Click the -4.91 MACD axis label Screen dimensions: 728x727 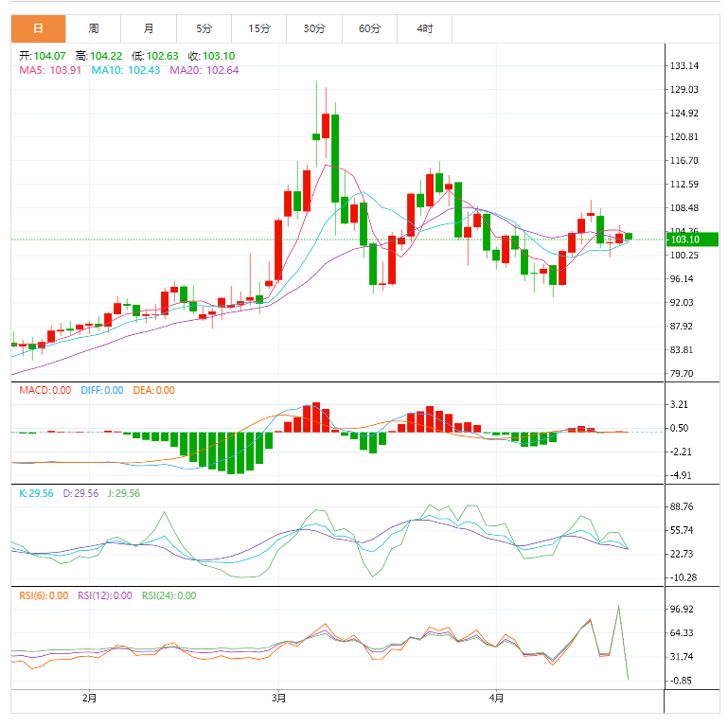pos(681,475)
